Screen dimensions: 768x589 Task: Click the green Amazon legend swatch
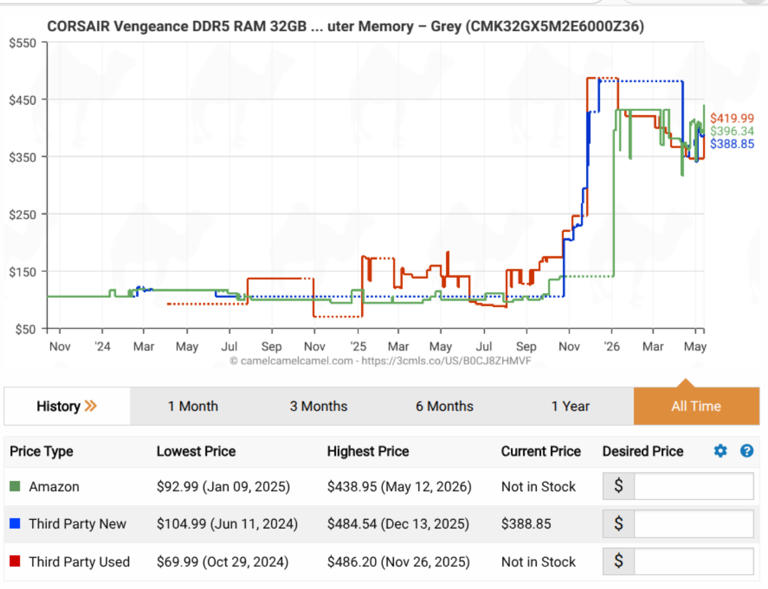15,486
